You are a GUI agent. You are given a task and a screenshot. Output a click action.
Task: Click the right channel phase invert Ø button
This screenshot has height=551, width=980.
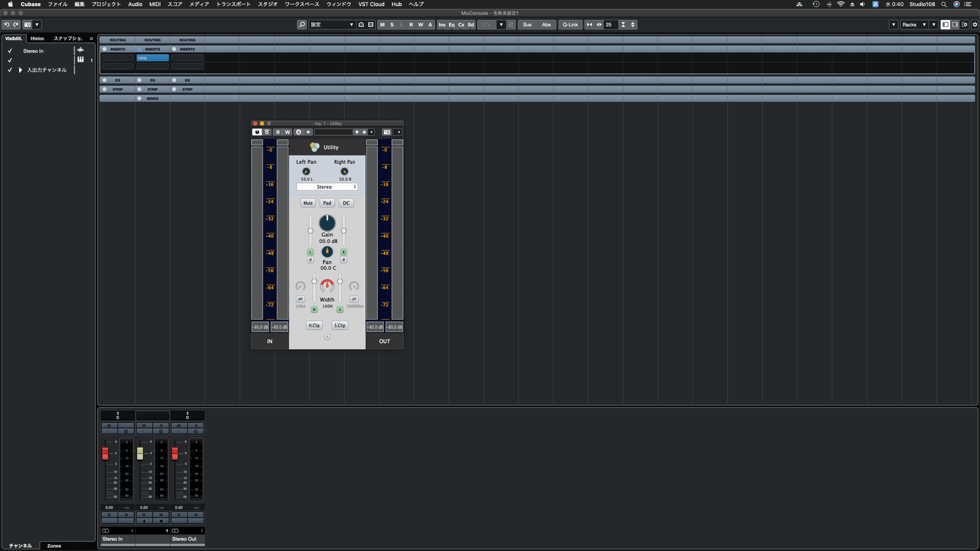[x=344, y=260]
